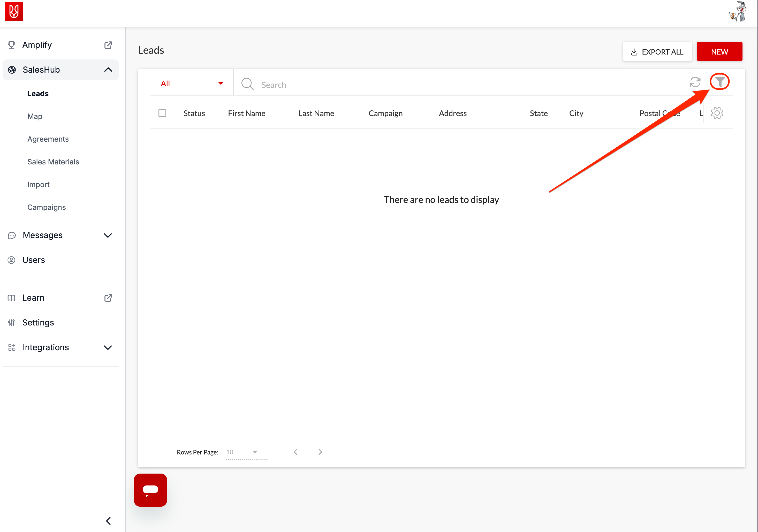Open Campaigns in the sidebar
The width and height of the screenshot is (758, 532).
pyautogui.click(x=47, y=207)
